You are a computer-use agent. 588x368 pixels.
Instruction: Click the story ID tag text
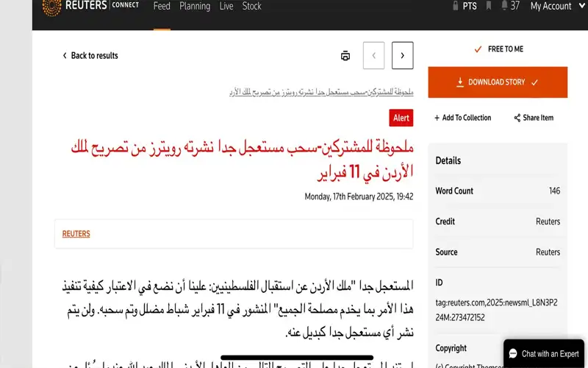497,310
